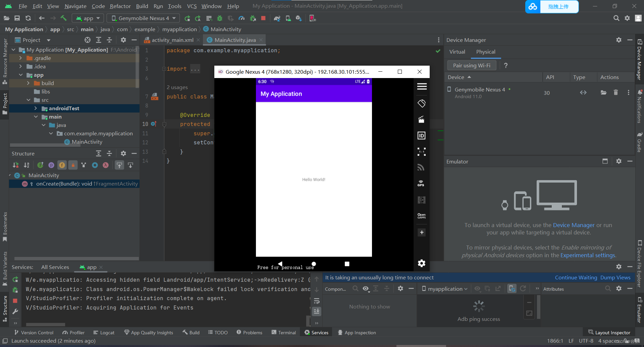644x347 pixels.
Task: Profile the app with the Profiler icon
Action: [x=241, y=18]
